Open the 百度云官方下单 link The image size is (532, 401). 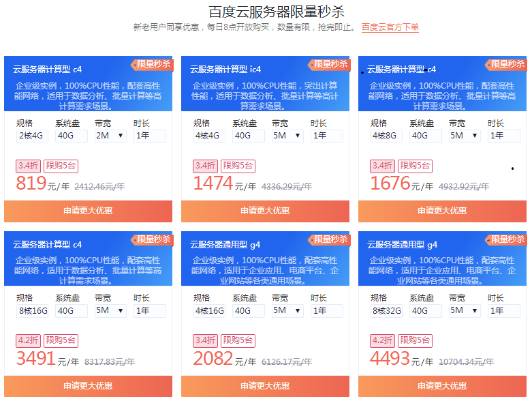(390, 27)
